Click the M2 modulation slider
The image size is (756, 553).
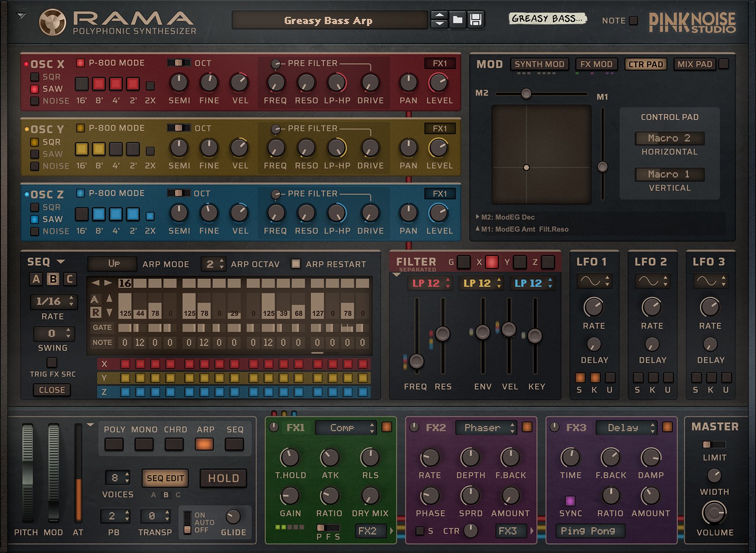pos(526,94)
